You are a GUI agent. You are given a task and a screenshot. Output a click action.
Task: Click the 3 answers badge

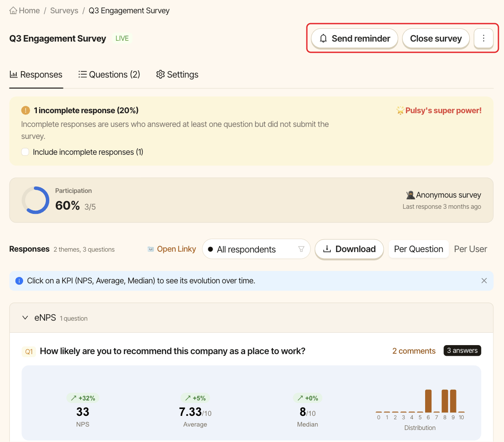[462, 351]
